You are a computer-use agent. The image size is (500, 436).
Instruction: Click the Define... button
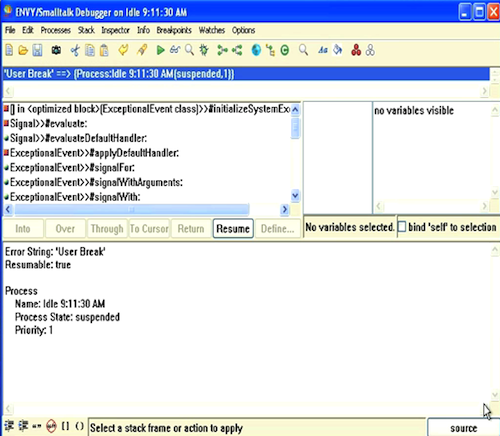tap(277, 229)
